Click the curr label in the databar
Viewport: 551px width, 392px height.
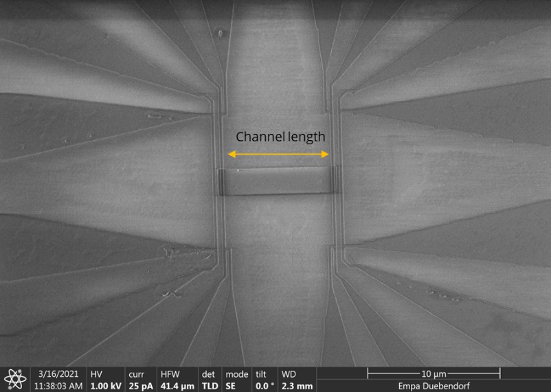[x=136, y=374]
